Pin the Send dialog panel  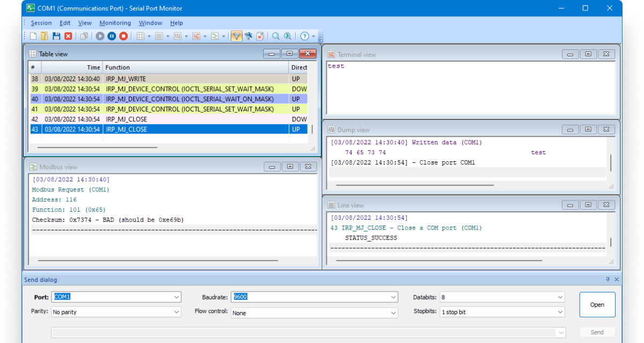(608, 279)
